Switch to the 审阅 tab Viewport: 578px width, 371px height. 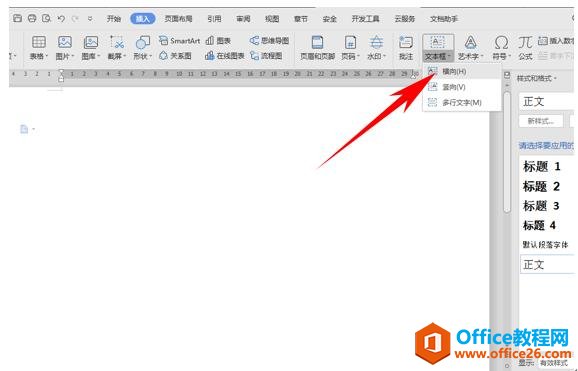click(x=243, y=18)
